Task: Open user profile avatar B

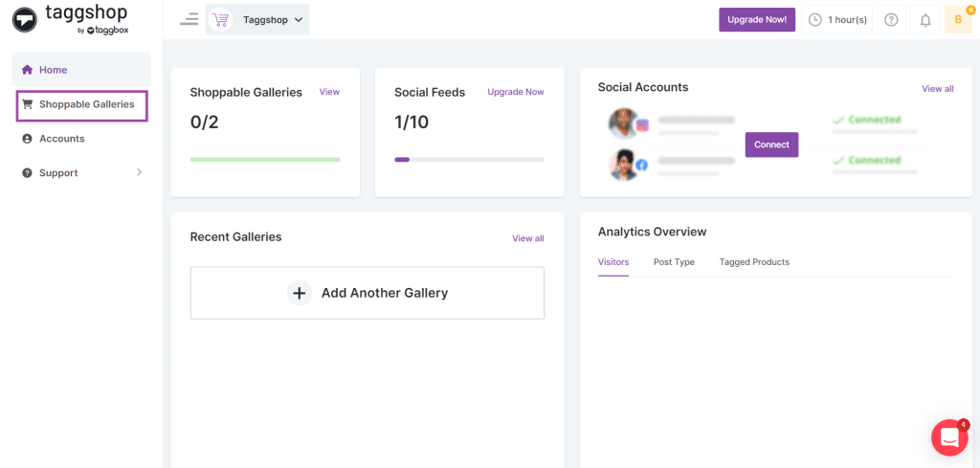Action: pyautogui.click(x=958, y=20)
